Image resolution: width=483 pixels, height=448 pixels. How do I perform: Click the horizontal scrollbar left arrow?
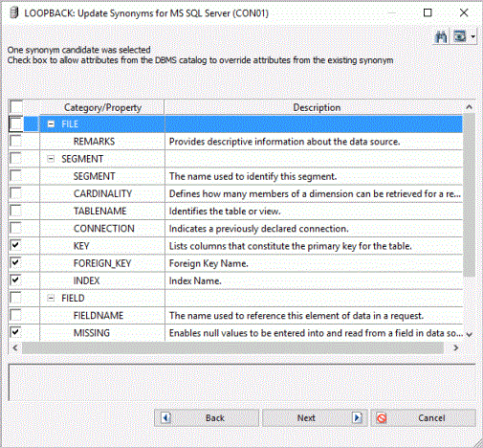[15, 347]
